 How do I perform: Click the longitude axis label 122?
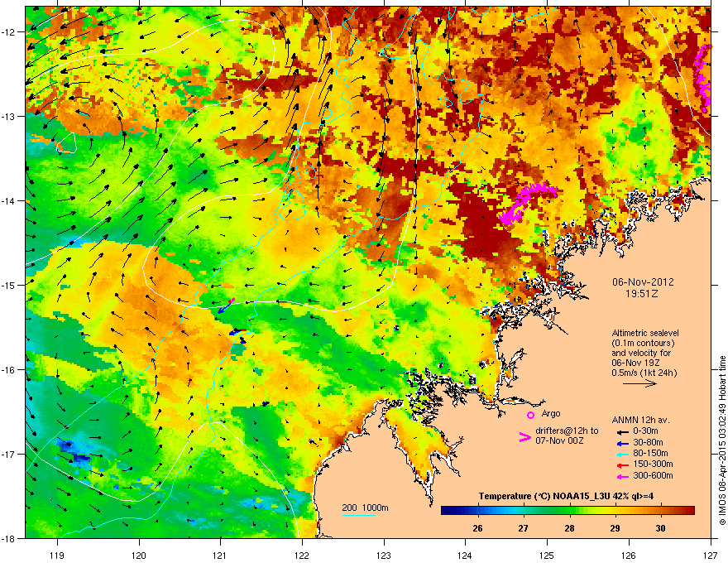click(x=302, y=555)
